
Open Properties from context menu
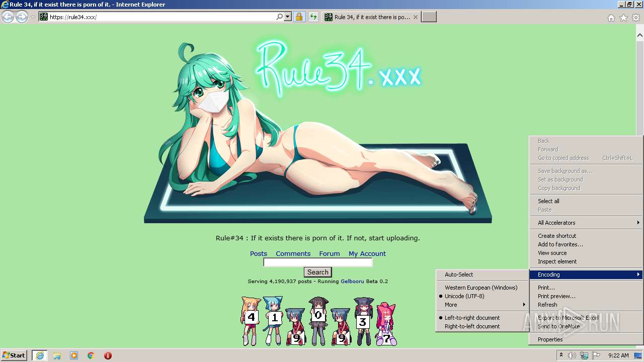[x=586, y=339]
